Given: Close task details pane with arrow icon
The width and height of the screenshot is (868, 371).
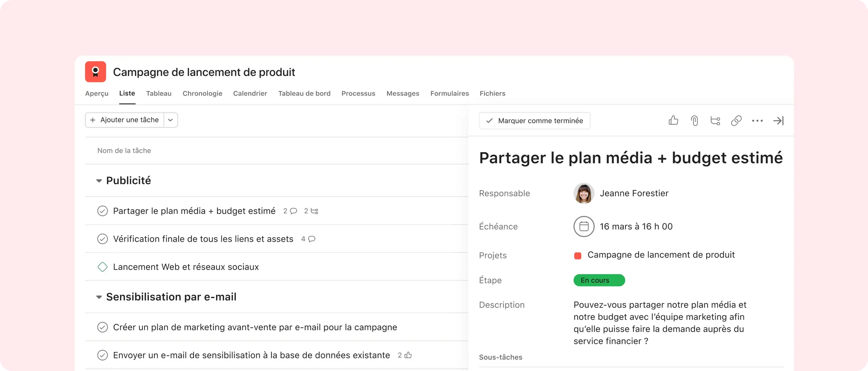Looking at the screenshot, I should click(x=778, y=121).
